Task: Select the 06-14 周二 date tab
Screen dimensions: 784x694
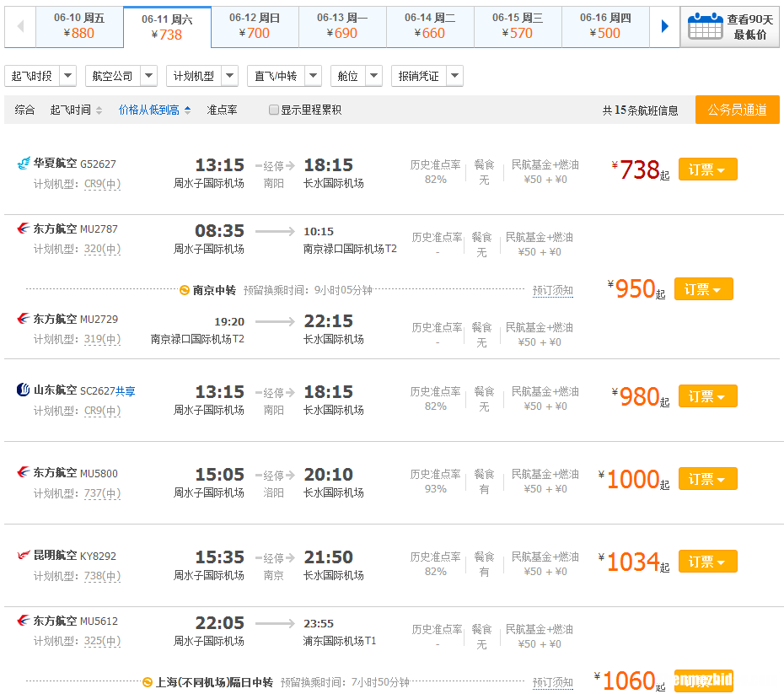Action: (x=431, y=26)
